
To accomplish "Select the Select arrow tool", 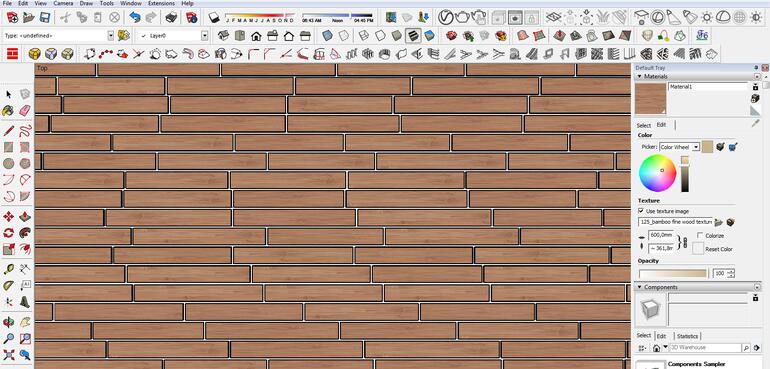I will pos(9,94).
